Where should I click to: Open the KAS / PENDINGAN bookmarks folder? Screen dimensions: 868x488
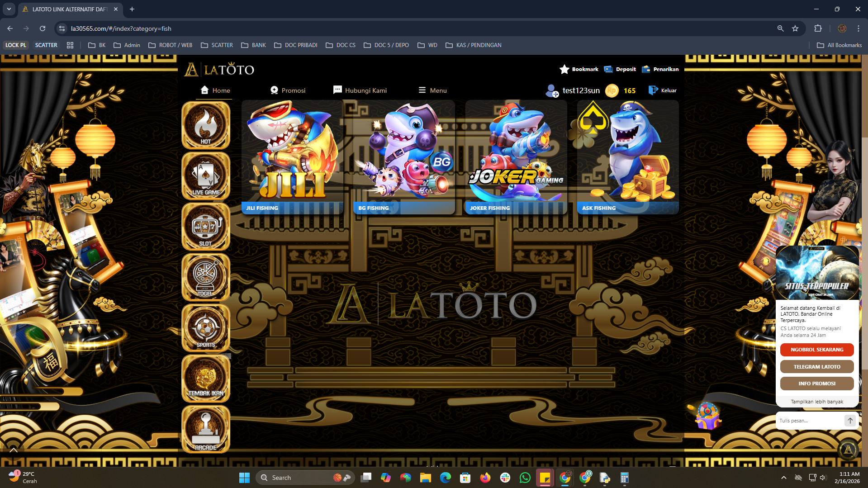[x=473, y=45]
